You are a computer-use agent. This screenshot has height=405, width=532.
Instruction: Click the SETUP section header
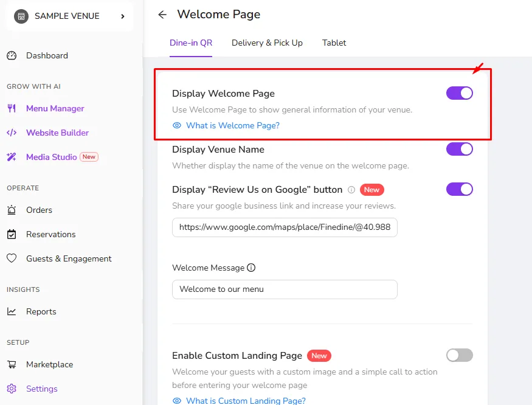[x=18, y=342]
